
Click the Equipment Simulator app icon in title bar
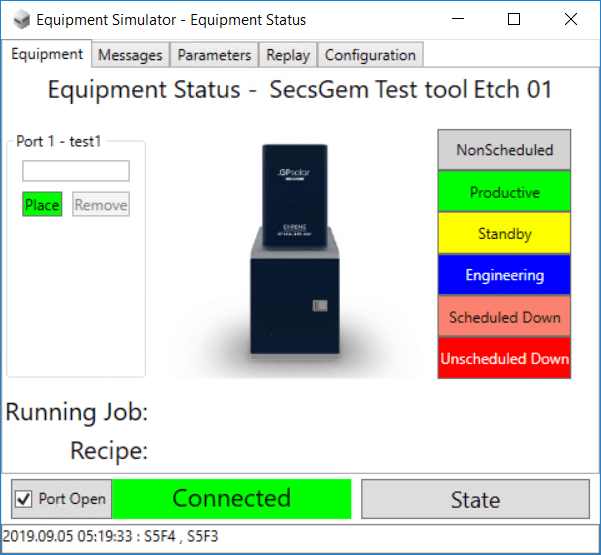[20, 19]
